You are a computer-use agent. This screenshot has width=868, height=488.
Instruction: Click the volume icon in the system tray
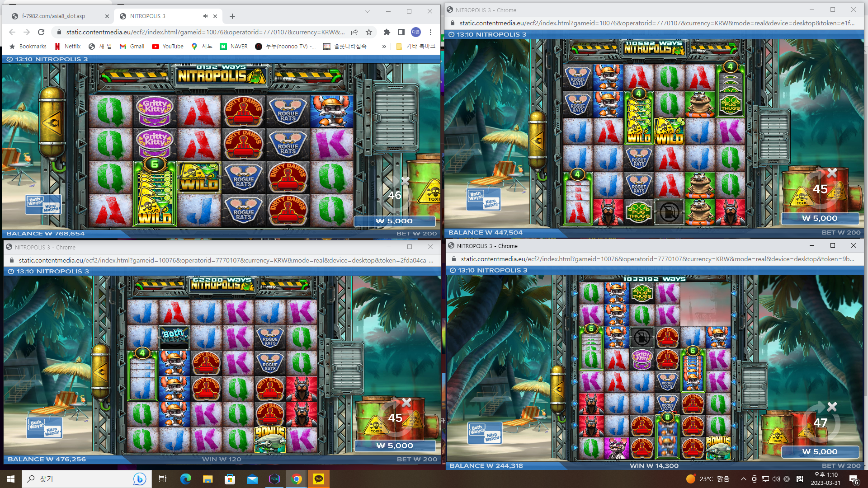click(x=776, y=479)
